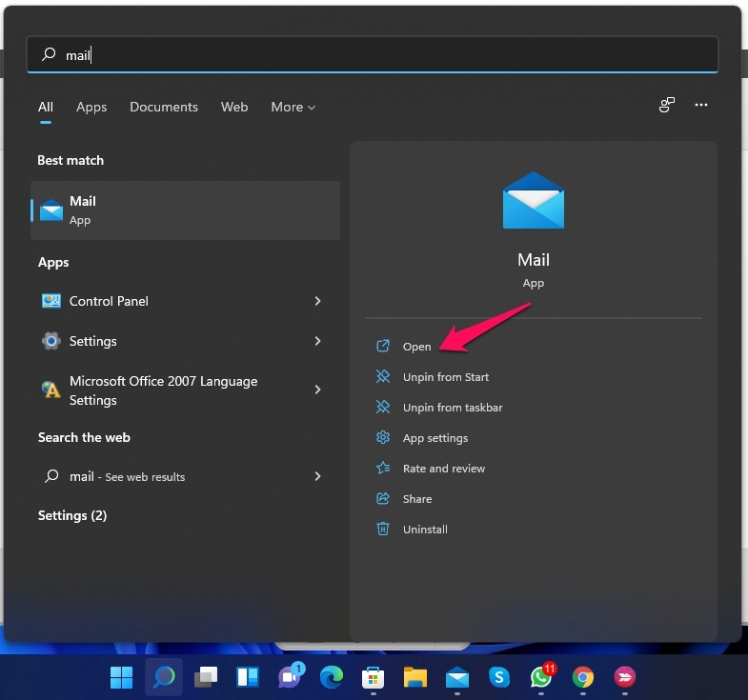This screenshot has width=748, height=700.
Task: Open Microsoft Edge from the taskbar
Action: 332,677
